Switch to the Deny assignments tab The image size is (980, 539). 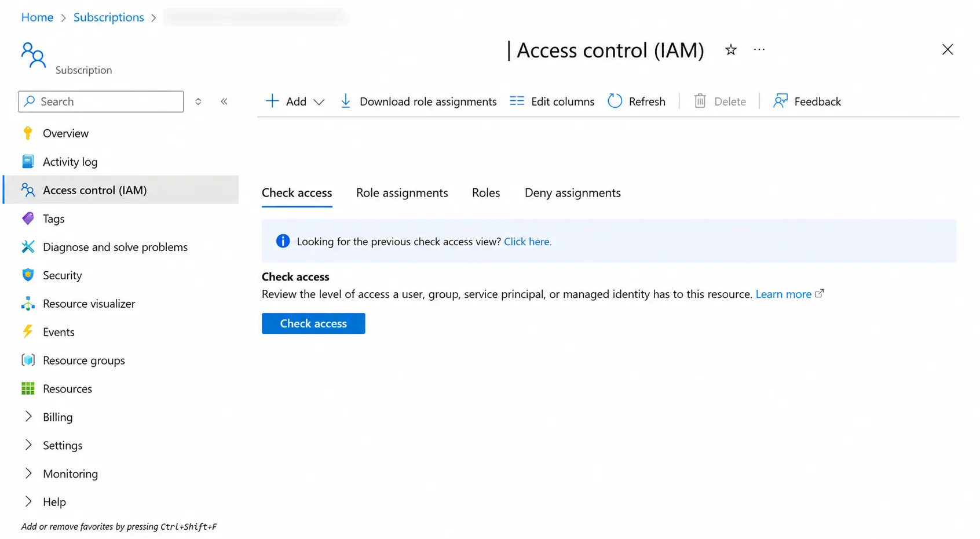(573, 193)
